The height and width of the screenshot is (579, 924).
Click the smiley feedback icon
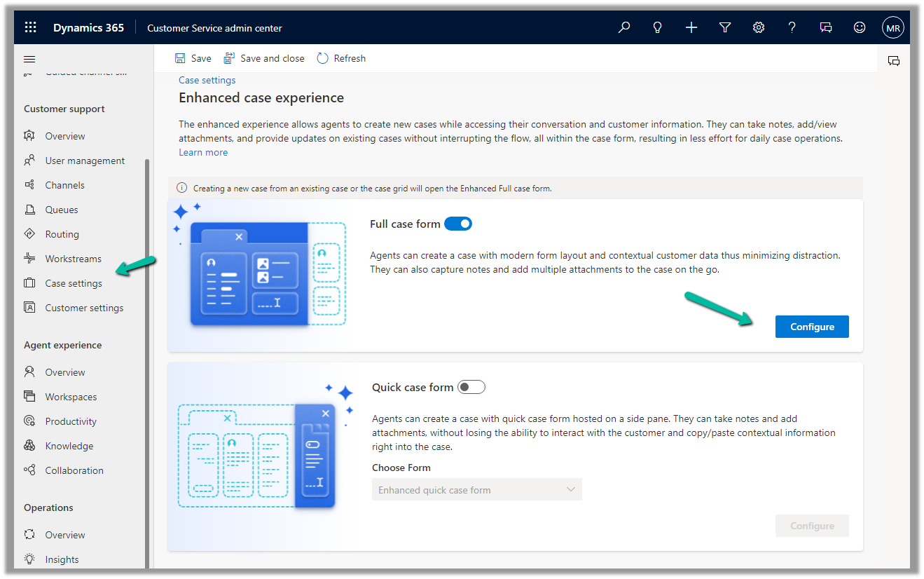click(859, 27)
